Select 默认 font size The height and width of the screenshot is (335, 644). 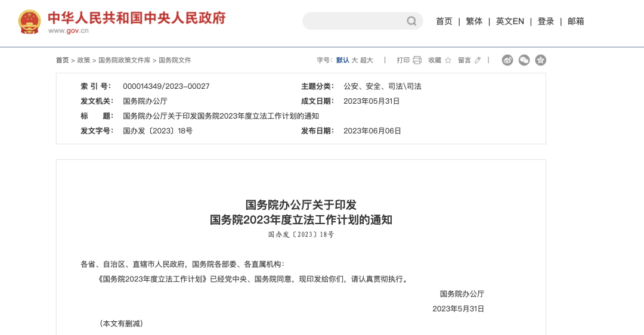tap(342, 60)
